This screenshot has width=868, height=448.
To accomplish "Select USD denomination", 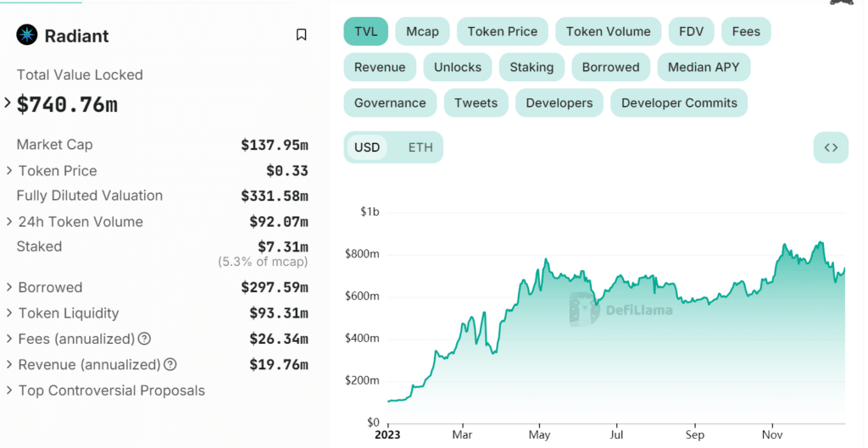I will click(x=367, y=147).
